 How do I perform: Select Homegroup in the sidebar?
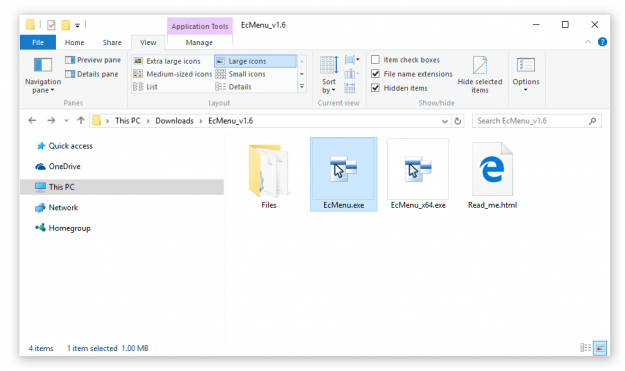tap(63, 228)
